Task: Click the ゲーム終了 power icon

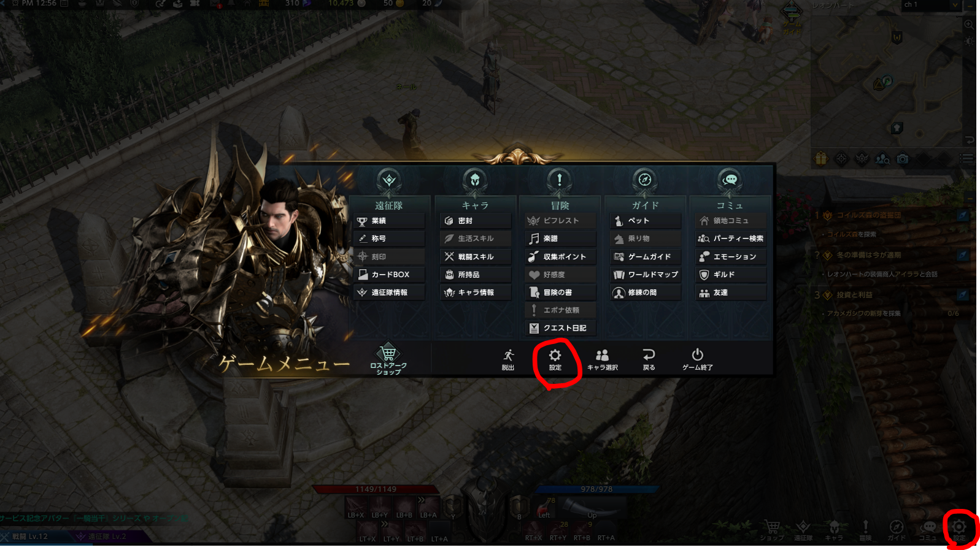Action: click(x=697, y=359)
